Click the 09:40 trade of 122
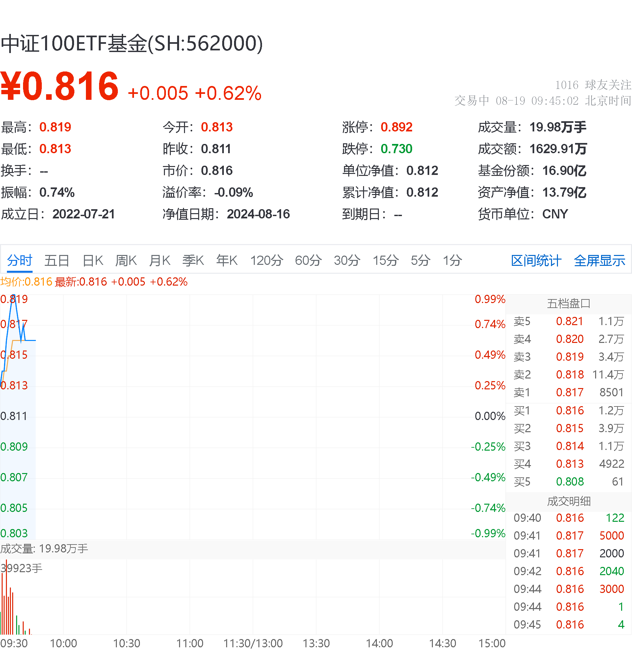The width and height of the screenshot is (632, 672). click(x=569, y=518)
